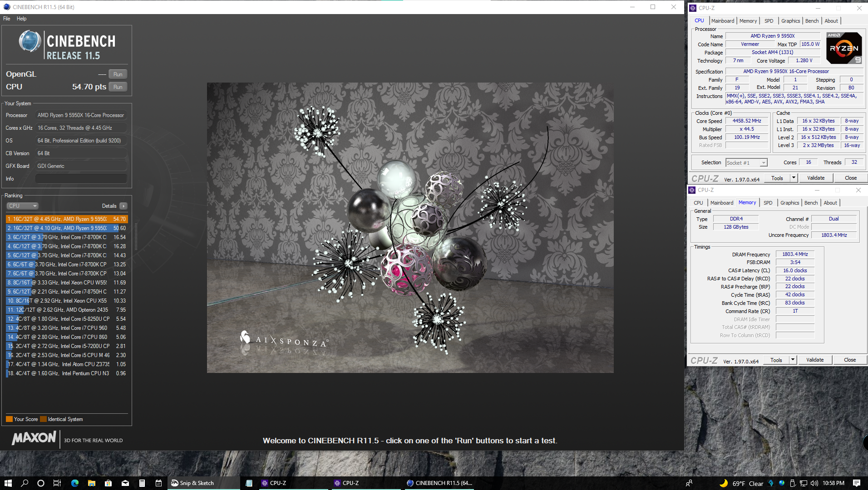Screen dimensions: 868x490
Task: Click the upper CPU-Z title bar icon
Action: (693, 8)
